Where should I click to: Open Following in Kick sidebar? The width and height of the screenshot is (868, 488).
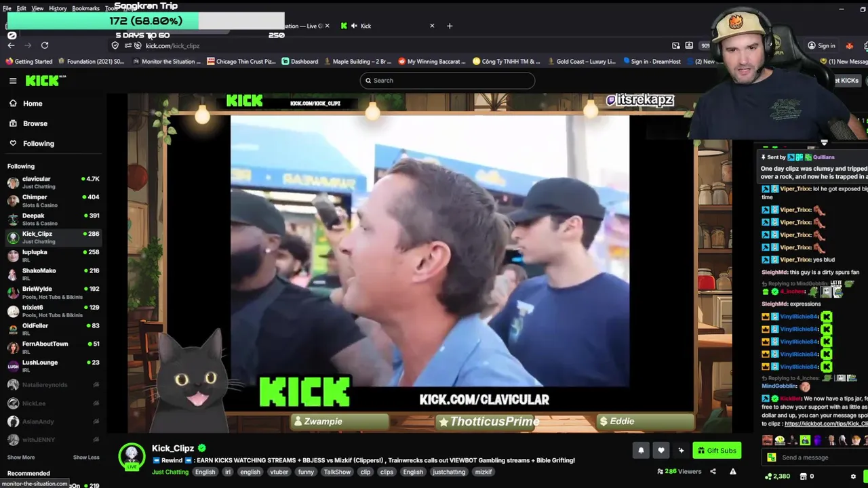tap(38, 143)
